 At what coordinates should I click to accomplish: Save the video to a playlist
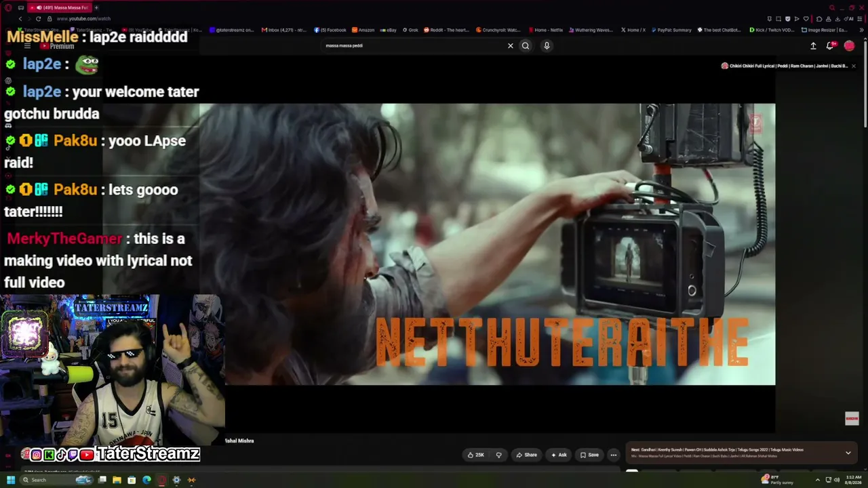point(589,455)
